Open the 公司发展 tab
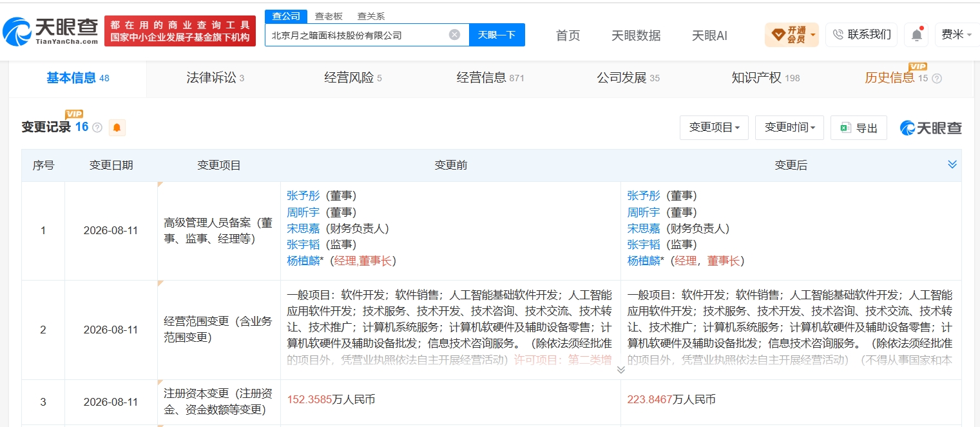 click(628, 78)
